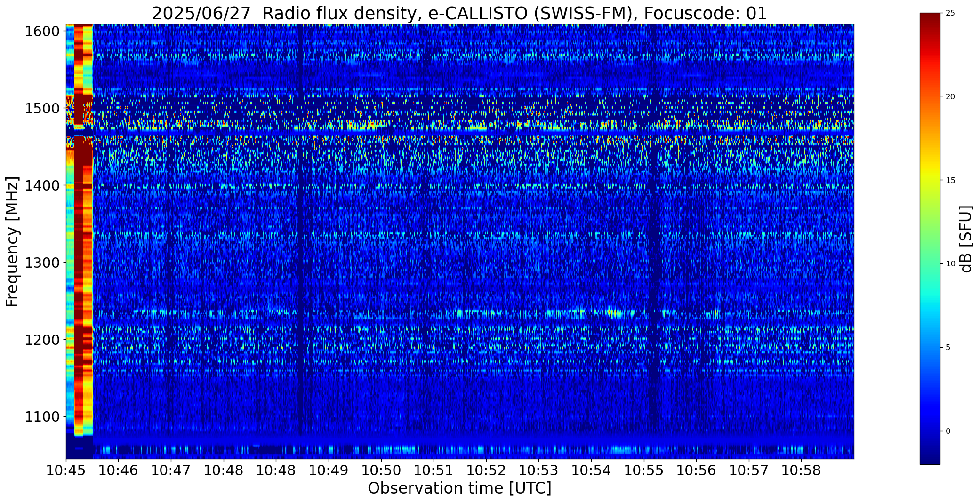Click the 10:54 time tick label
980x502 pixels.
(x=591, y=470)
